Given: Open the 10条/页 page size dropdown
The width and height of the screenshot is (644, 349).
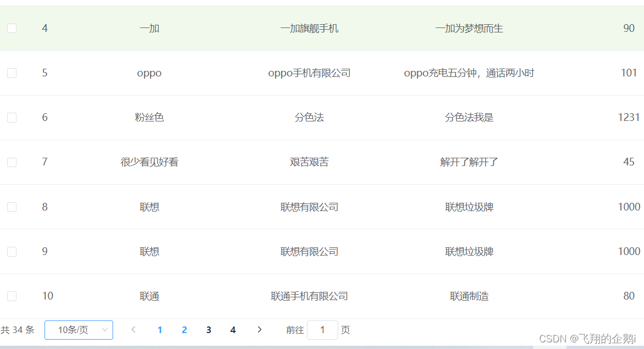Looking at the screenshot, I should pyautogui.click(x=79, y=330).
